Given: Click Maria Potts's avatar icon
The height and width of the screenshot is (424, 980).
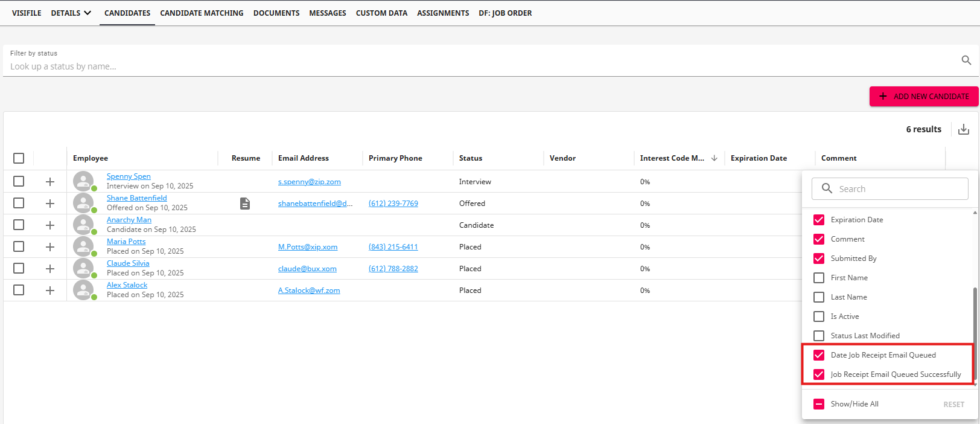Looking at the screenshot, I should [83, 246].
